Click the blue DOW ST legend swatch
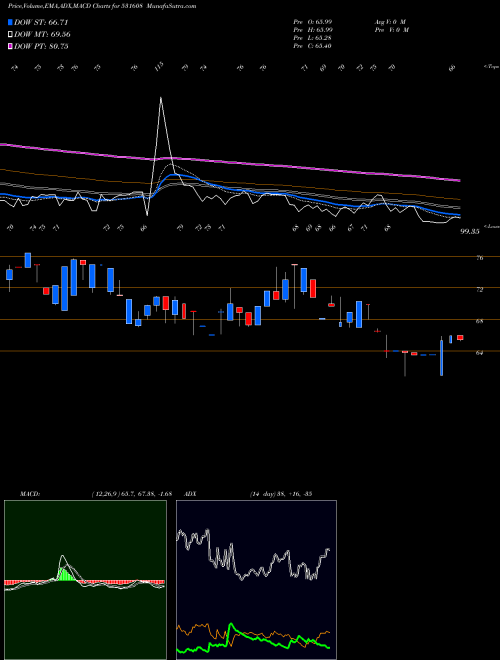Image resolution: width=500 pixels, height=660 pixels. point(10,22)
